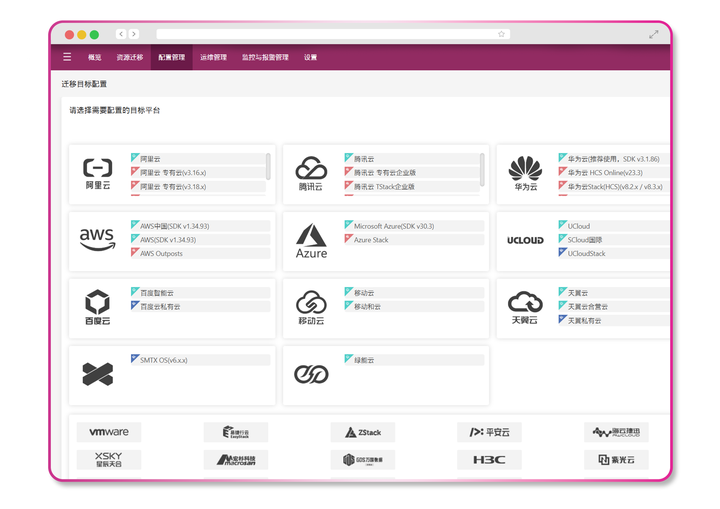Select the UCLOUD logo
720x509 pixels.
(525, 240)
